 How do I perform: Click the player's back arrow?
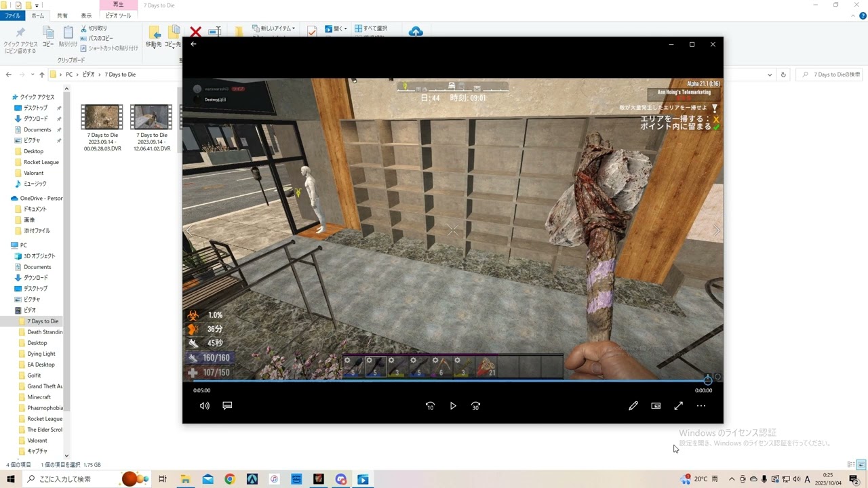pos(193,44)
